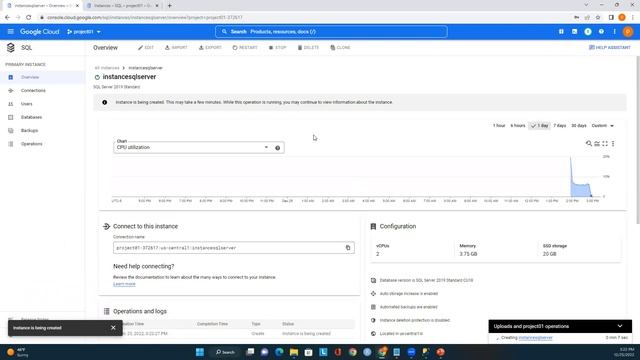Click the All instances breadcrumb link
The image size is (640, 360).
click(107, 68)
